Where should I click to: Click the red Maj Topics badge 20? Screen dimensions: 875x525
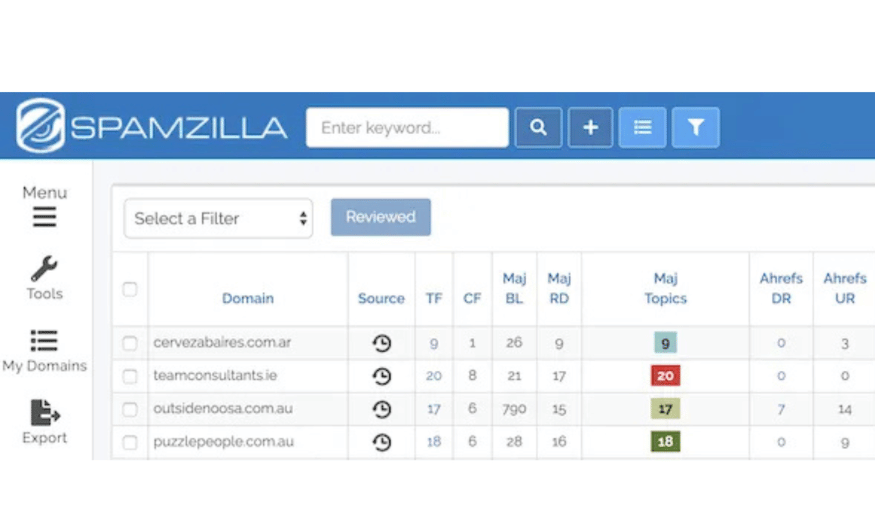pyautogui.click(x=665, y=376)
